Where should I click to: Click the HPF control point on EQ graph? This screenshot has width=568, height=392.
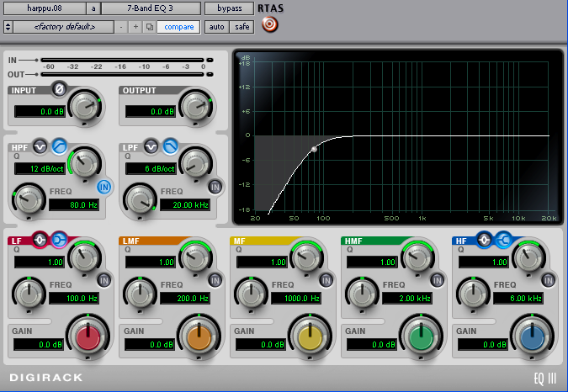tap(315, 149)
